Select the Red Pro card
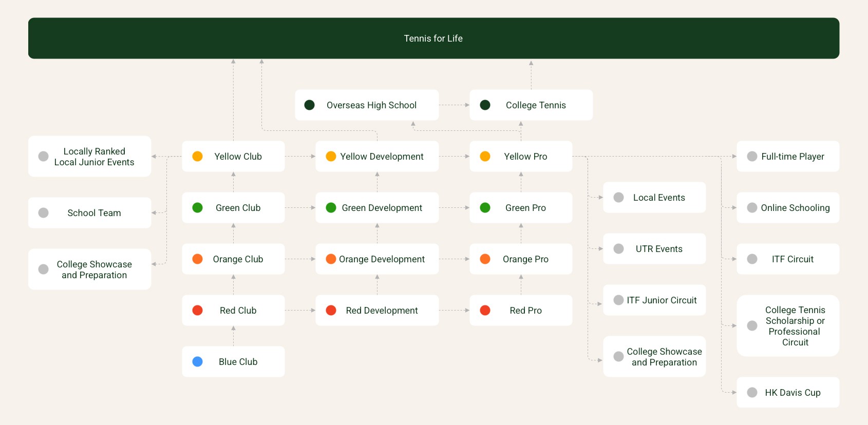The height and width of the screenshot is (425, 868). 521,310
